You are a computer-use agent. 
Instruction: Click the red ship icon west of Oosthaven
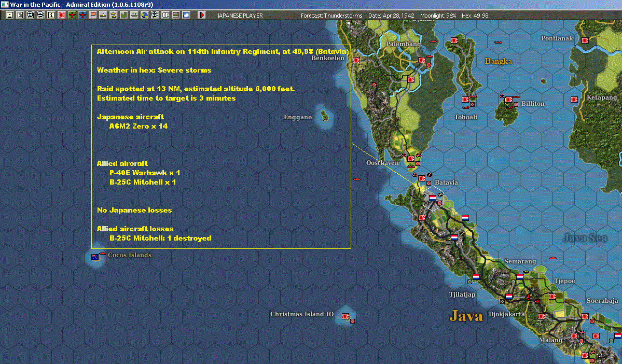point(356,179)
